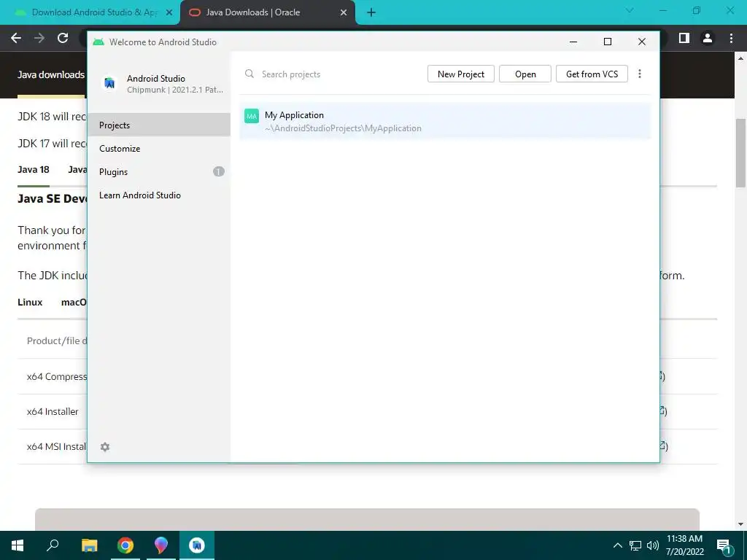This screenshot has width=747, height=560.
Task: Click the project path ~\AndroidStudioProjects\MyApplication
Action: (x=343, y=128)
